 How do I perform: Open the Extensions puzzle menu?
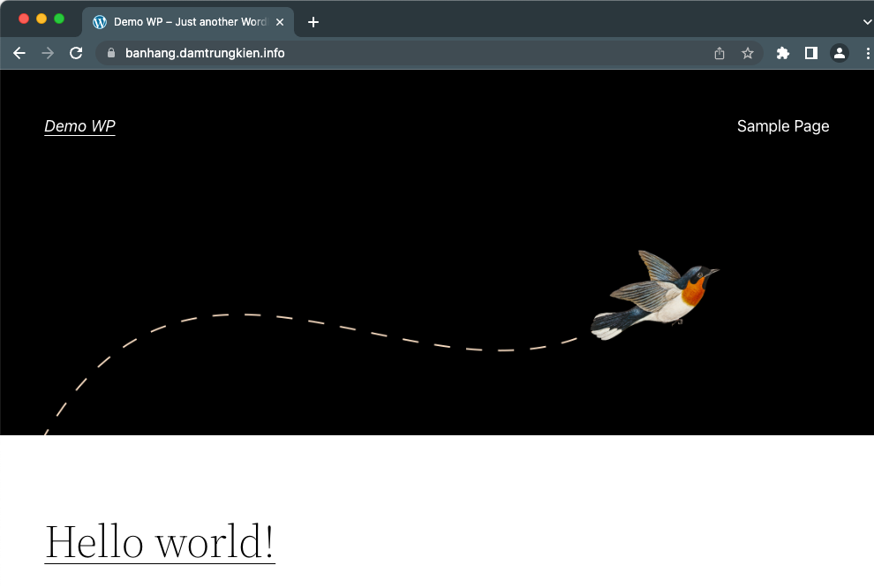783,53
